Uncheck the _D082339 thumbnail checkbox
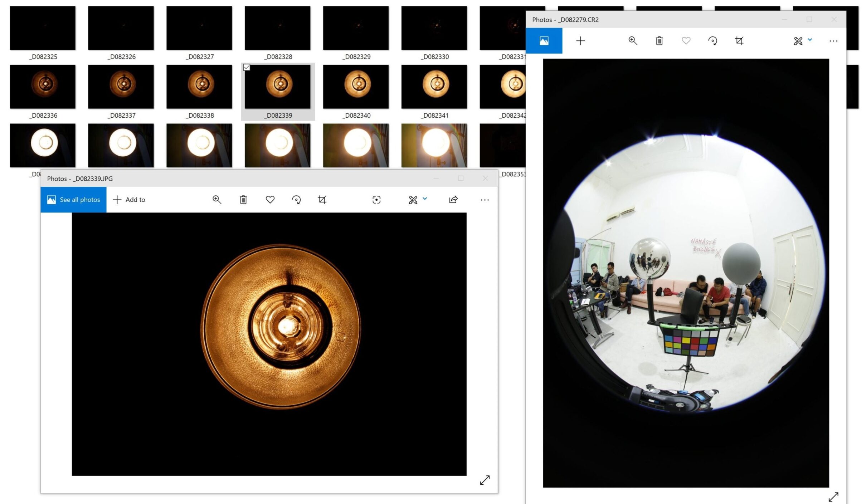This screenshot has width=866, height=504. tap(247, 67)
